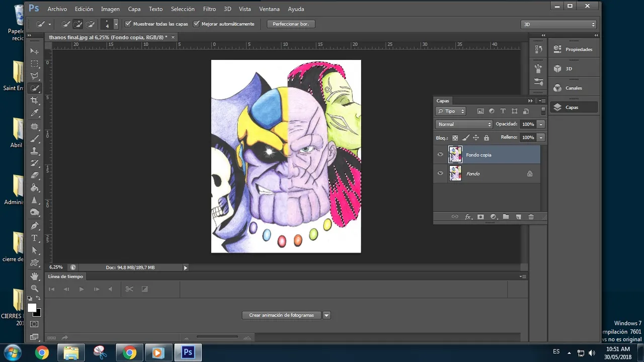Click the new group folder icon in Capas panel
The image size is (644, 362).
pyautogui.click(x=506, y=217)
